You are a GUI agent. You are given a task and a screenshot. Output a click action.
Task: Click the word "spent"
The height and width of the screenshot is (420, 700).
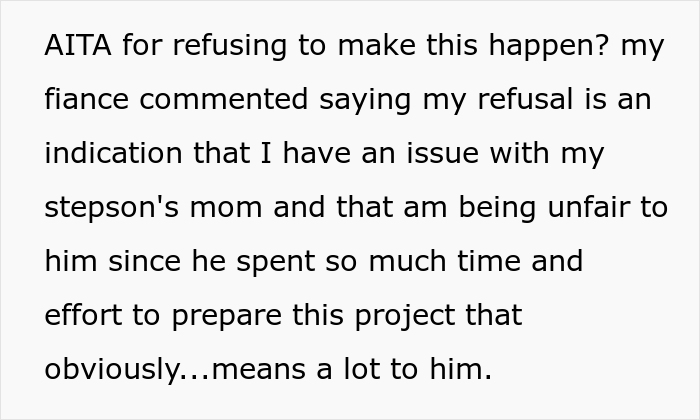pyautogui.click(x=275, y=262)
